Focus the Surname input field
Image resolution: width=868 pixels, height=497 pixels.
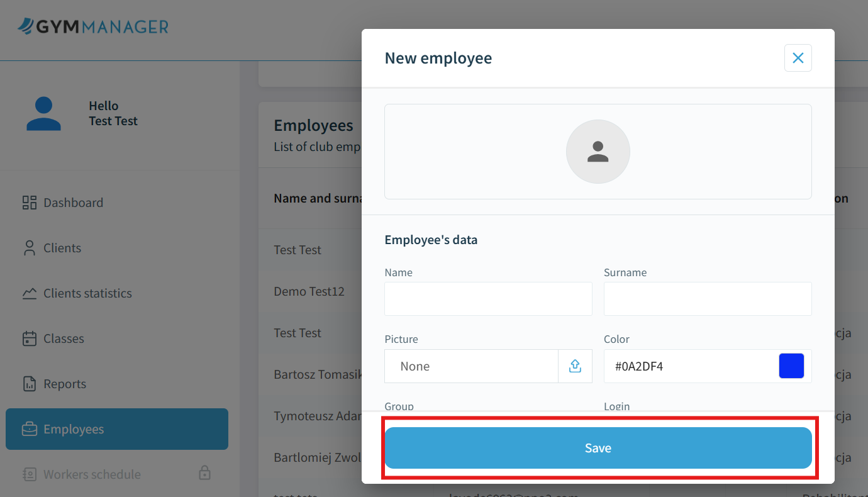[x=708, y=299]
